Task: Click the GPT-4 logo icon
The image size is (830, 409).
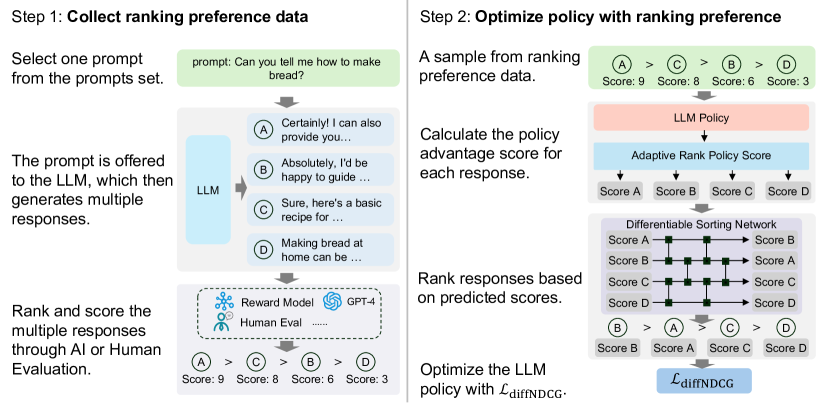Action: point(333,301)
